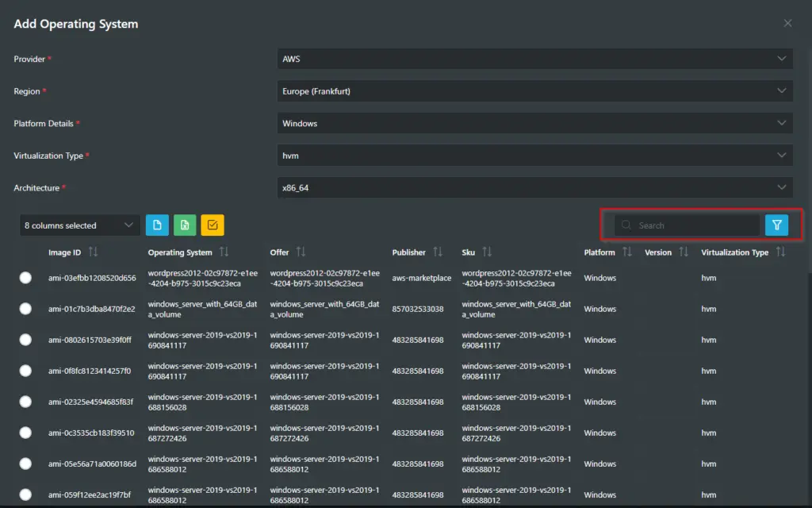This screenshot has width=812, height=508.
Task: Sort by Publisher column arrows
Action: (x=438, y=252)
